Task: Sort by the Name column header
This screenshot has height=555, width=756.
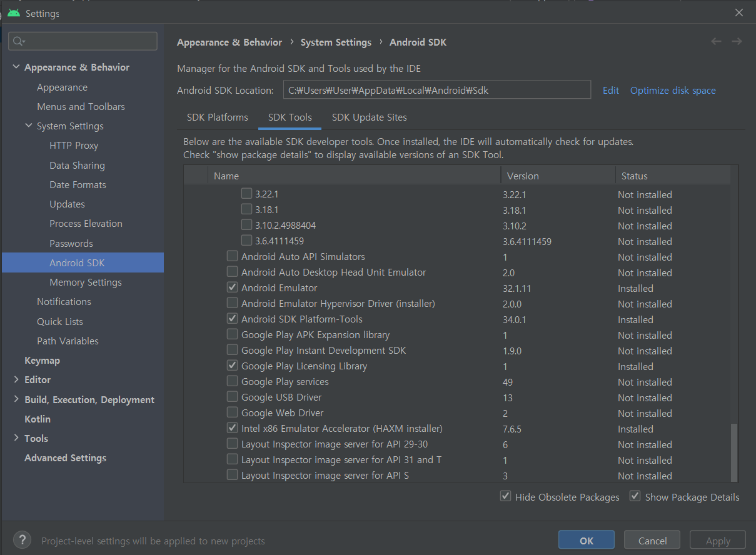Action: 354,176
